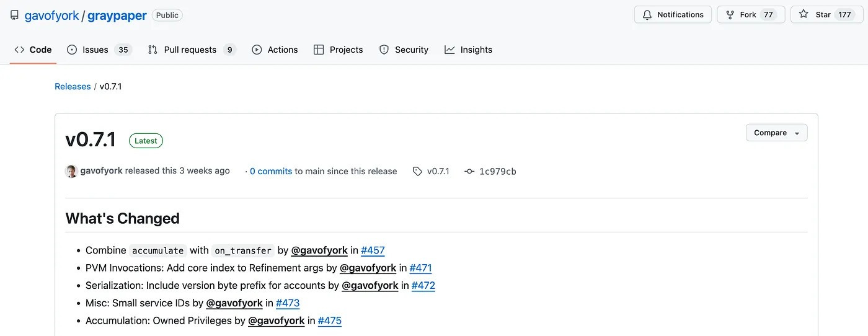Click the repository icon beside gavofyork

pyautogui.click(x=15, y=15)
